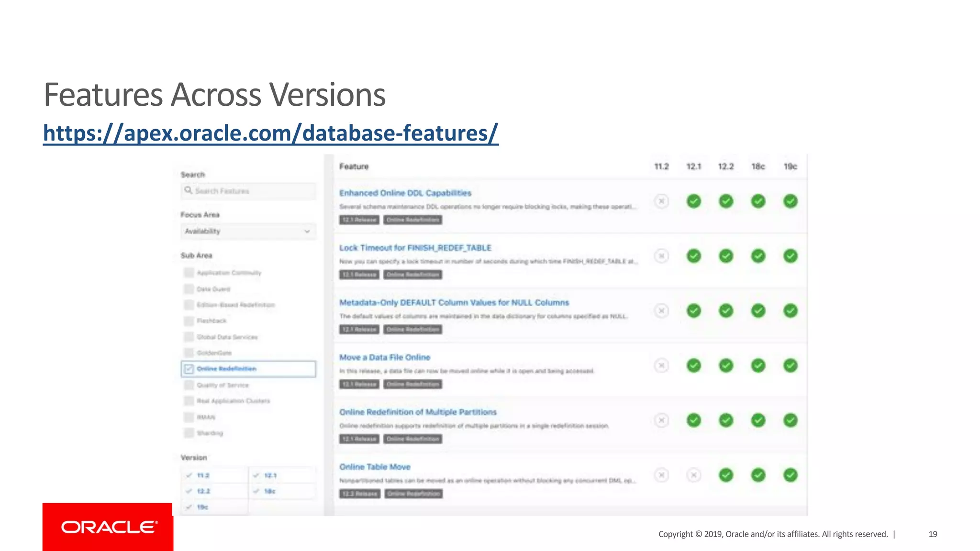Toggle the 18c version filter
The image size is (980, 551).
282,491
